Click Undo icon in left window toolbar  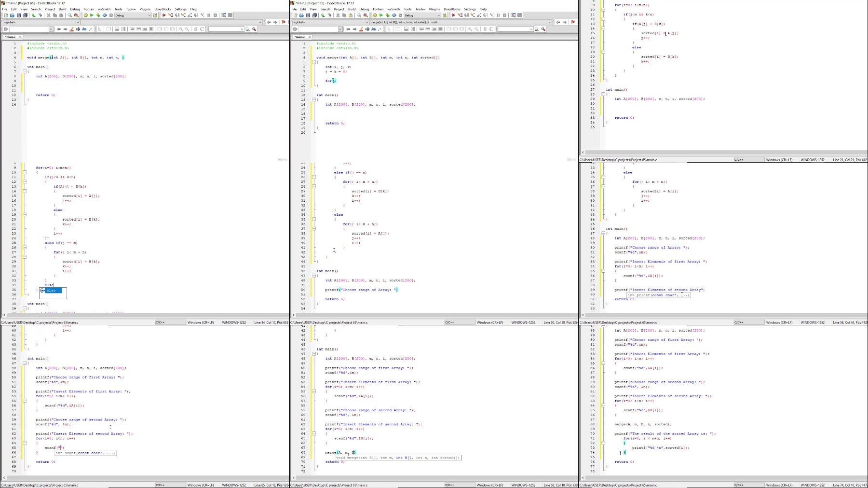click(x=34, y=15)
